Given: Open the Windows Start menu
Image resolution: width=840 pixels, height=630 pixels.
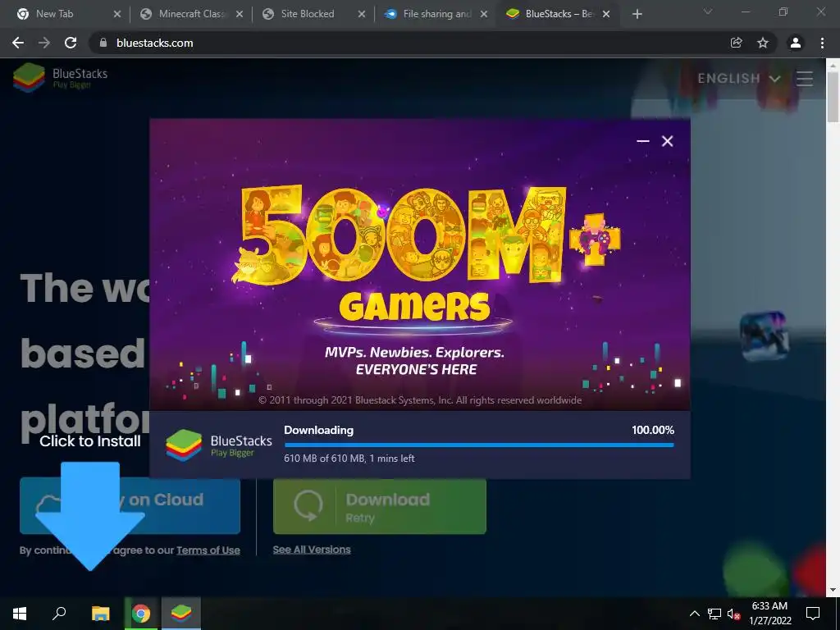Looking at the screenshot, I should point(20,614).
